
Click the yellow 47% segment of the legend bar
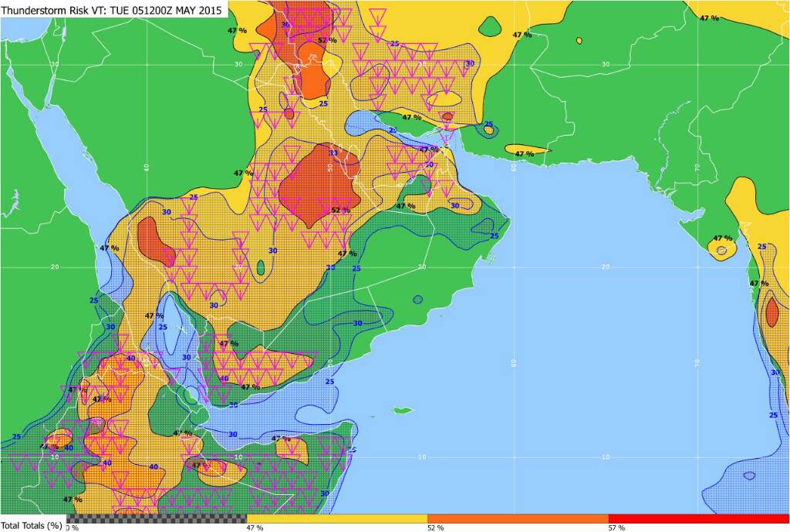tap(336, 518)
